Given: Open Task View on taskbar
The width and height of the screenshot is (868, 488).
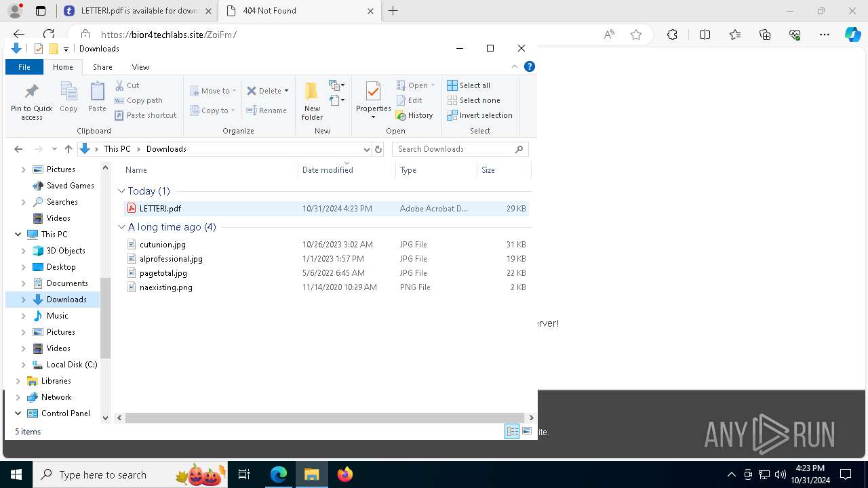Looking at the screenshot, I should (244, 474).
